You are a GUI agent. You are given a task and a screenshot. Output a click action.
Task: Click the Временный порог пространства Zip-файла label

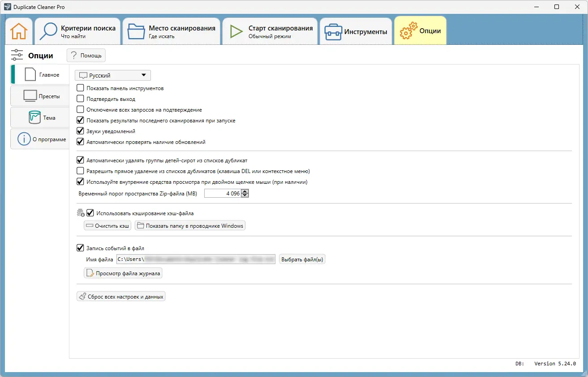pos(138,194)
